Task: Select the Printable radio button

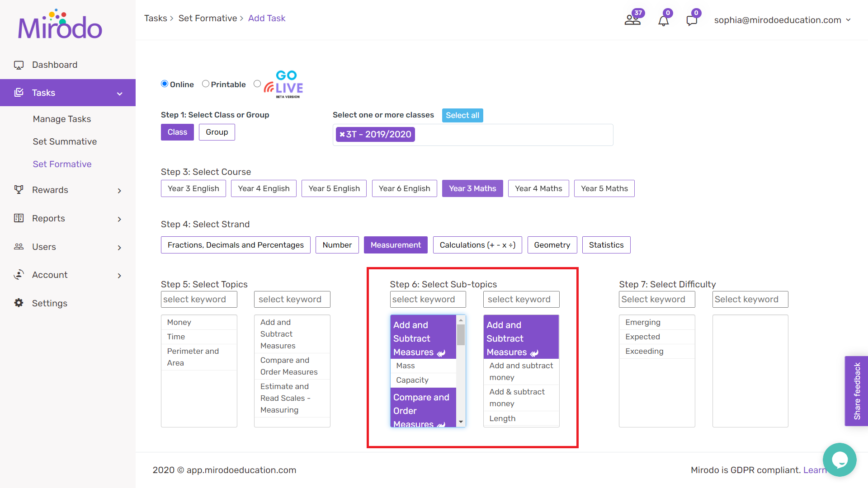Action: 206,84
